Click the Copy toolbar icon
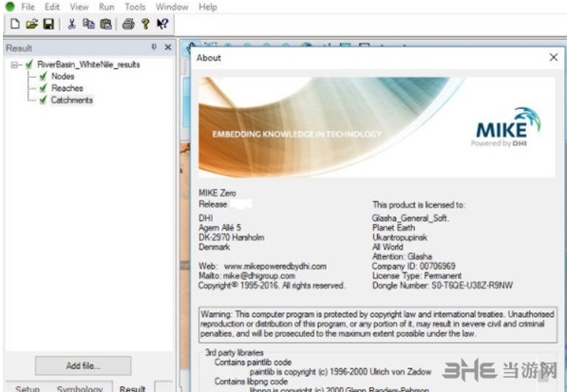567x392 pixels. point(88,24)
